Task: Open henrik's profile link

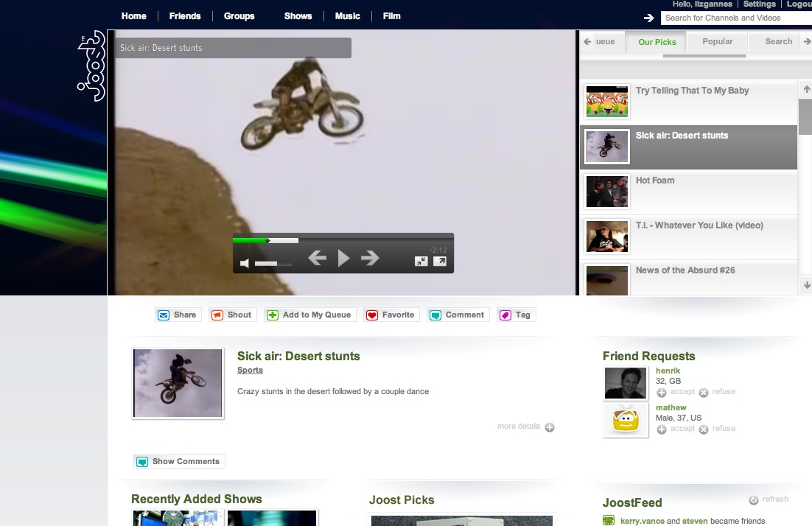Action: point(668,371)
